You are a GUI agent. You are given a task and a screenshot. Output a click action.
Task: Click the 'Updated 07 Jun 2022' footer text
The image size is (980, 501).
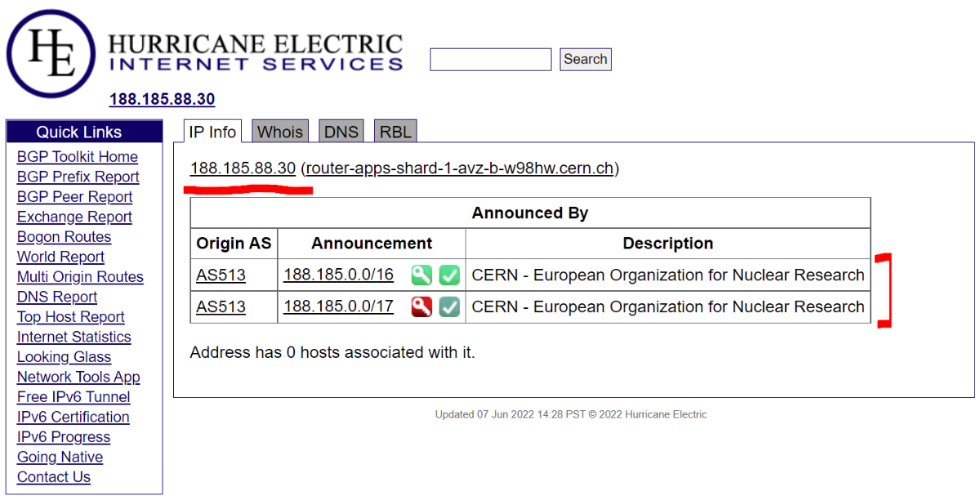click(x=571, y=414)
